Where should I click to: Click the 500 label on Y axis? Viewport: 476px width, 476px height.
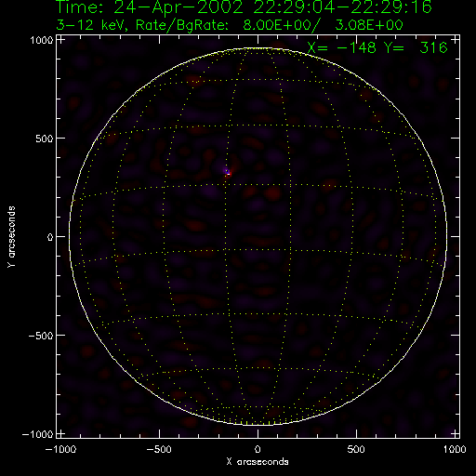45,139
